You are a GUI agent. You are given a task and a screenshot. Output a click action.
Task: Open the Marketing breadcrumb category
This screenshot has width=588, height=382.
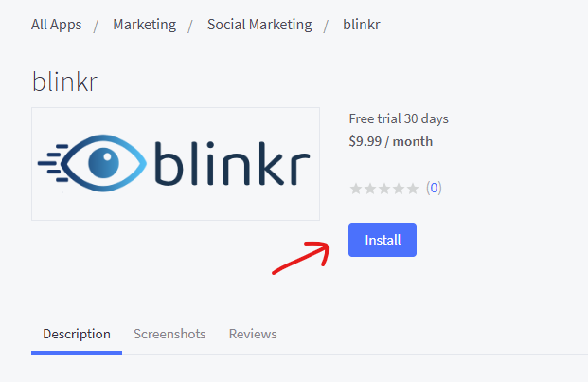click(144, 25)
